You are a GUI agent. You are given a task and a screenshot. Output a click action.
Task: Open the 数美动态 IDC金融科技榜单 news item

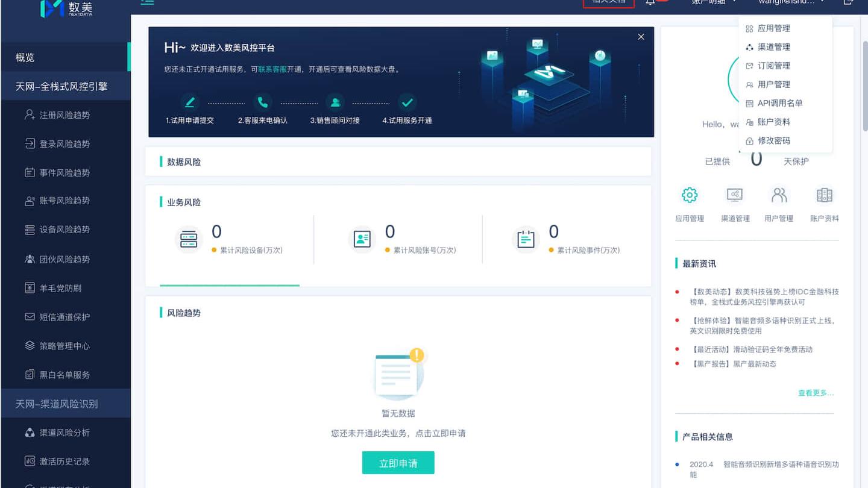[x=764, y=296]
